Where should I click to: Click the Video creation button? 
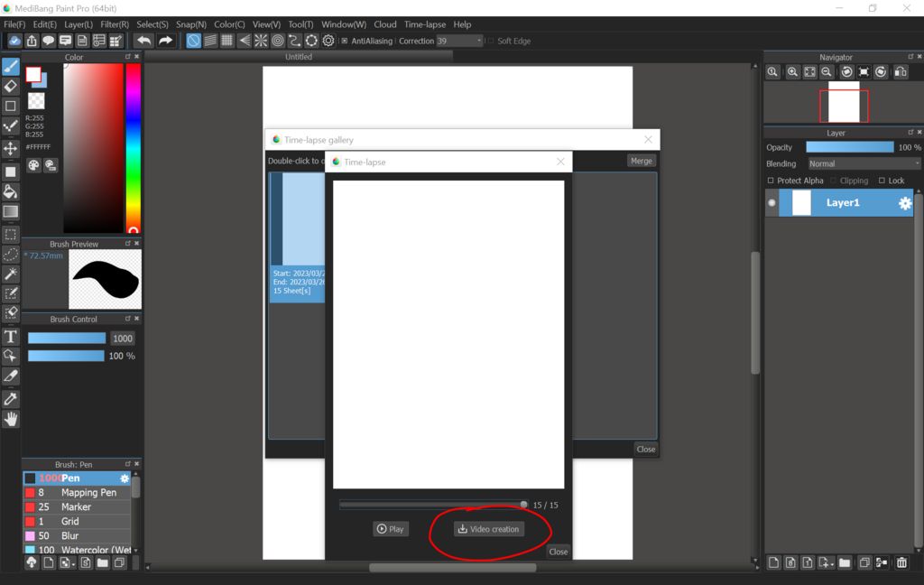tap(488, 529)
